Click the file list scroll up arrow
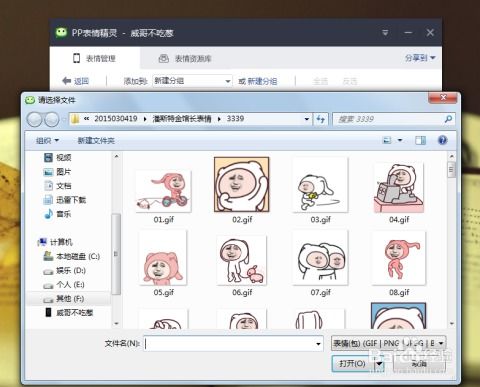The height and width of the screenshot is (387, 480). click(452, 156)
